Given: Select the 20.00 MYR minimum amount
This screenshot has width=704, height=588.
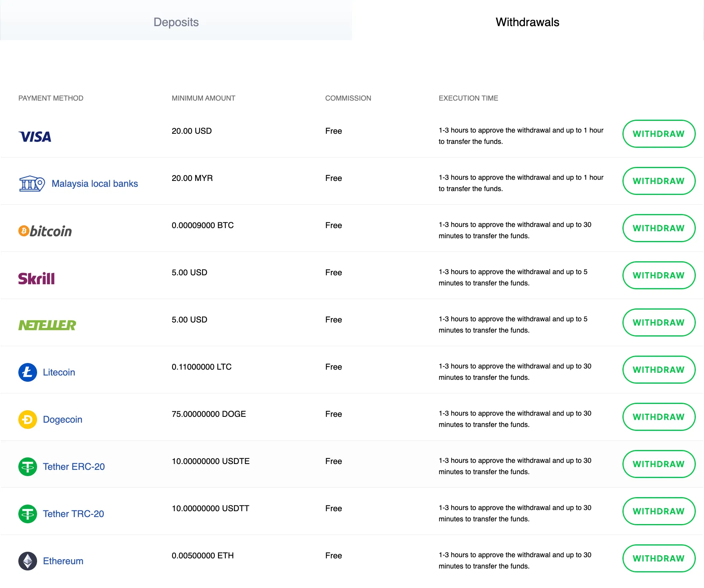Looking at the screenshot, I should click(192, 178).
